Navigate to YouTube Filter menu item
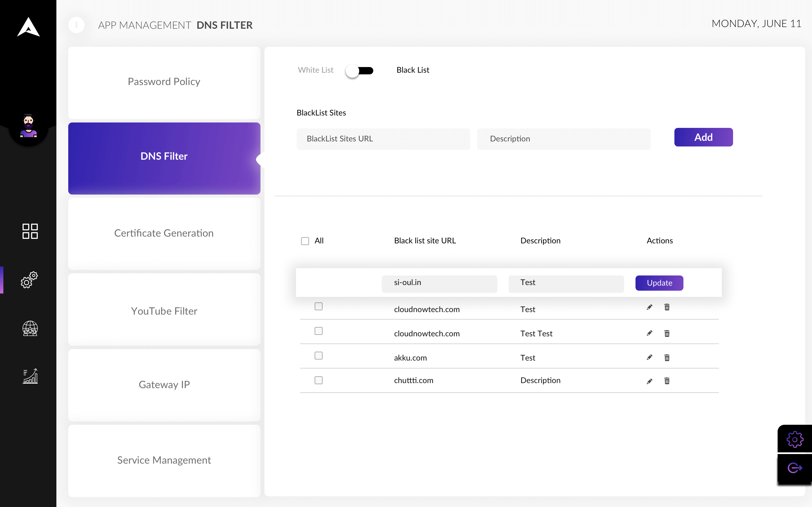 [x=164, y=310]
